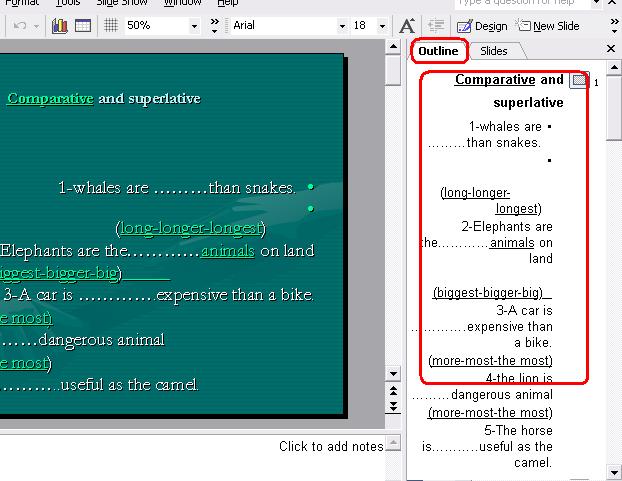Click the 'Click to add notes' area

[331, 447]
